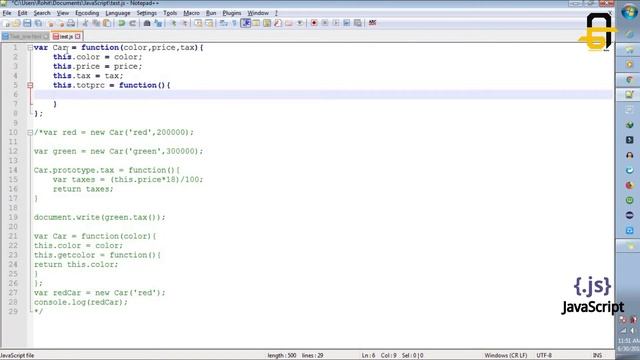The image size is (640, 360).
Task: Open the Tools menu
Action: point(170,13)
